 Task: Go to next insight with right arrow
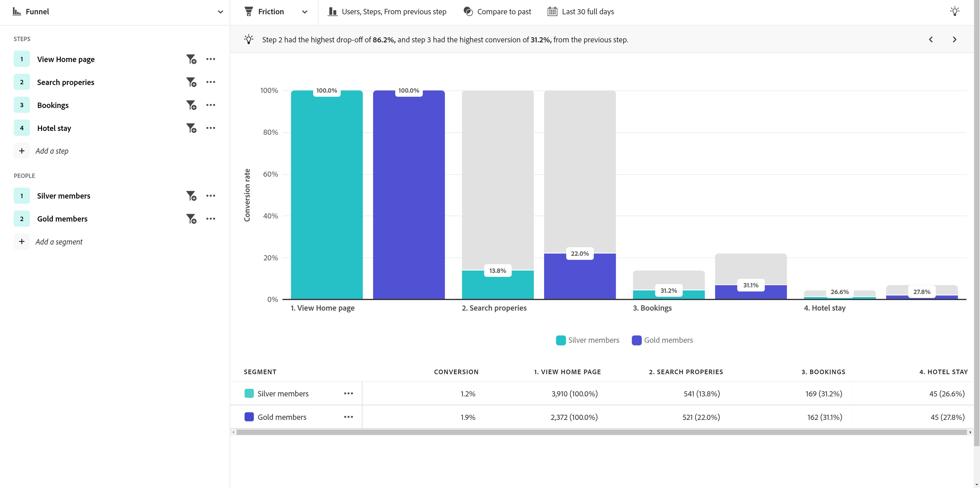(x=954, y=40)
